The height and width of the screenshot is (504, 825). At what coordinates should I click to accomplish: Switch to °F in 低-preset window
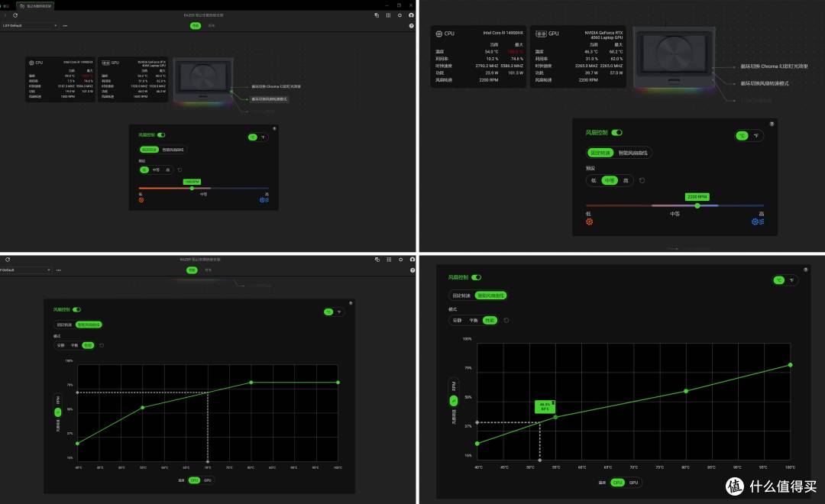(x=263, y=137)
